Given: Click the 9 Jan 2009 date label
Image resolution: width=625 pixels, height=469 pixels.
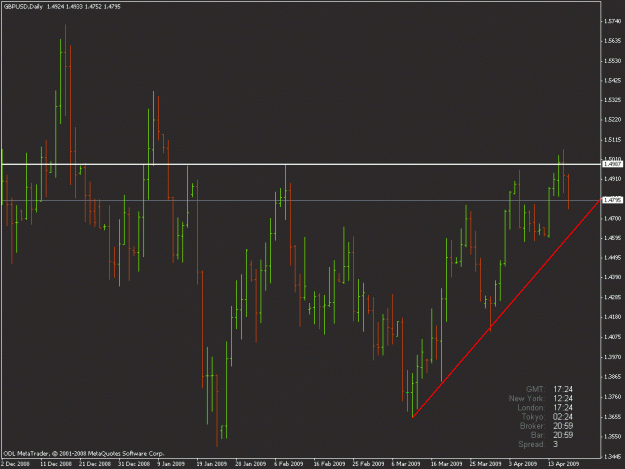Looking at the screenshot, I should point(171,464).
